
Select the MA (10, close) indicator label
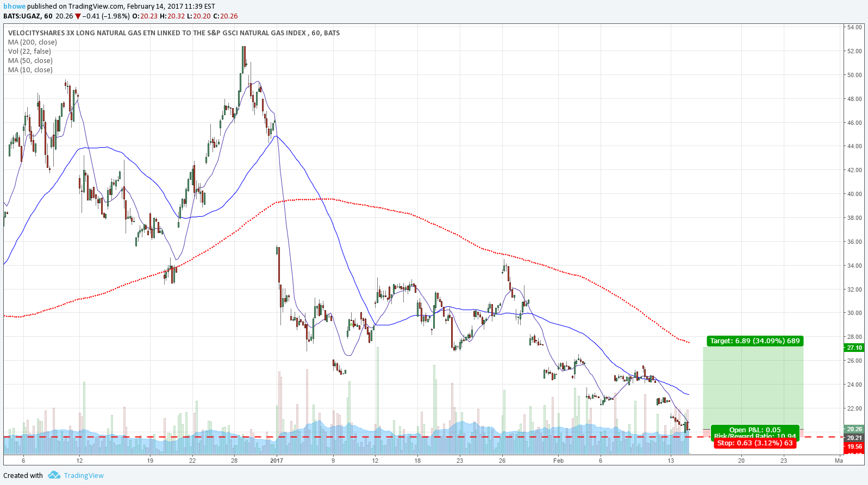click(30, 70)
